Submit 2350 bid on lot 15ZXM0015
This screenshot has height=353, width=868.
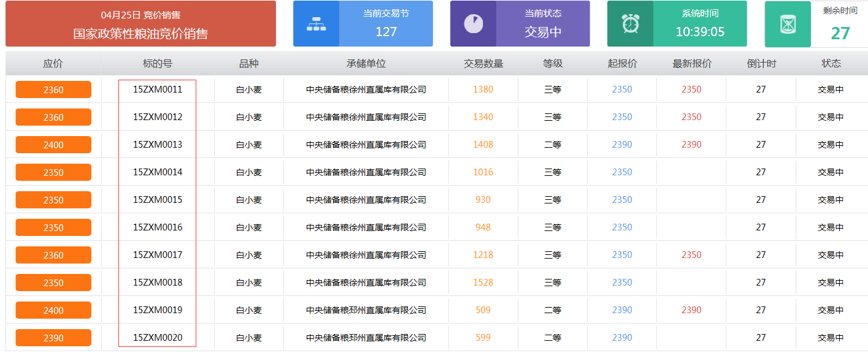pyautogui.click(x=53, y=200)
